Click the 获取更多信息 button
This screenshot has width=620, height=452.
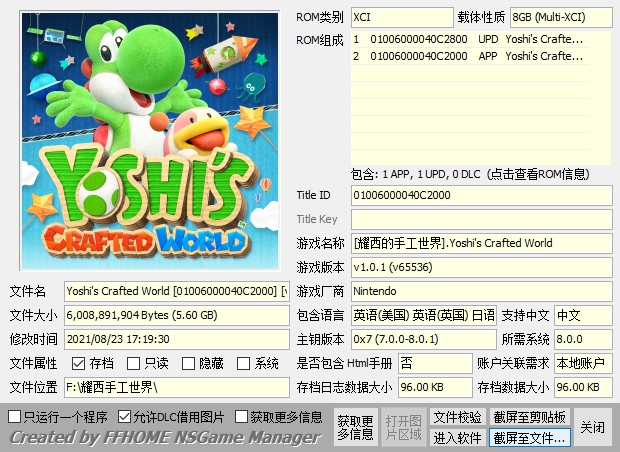coord(355,427)
